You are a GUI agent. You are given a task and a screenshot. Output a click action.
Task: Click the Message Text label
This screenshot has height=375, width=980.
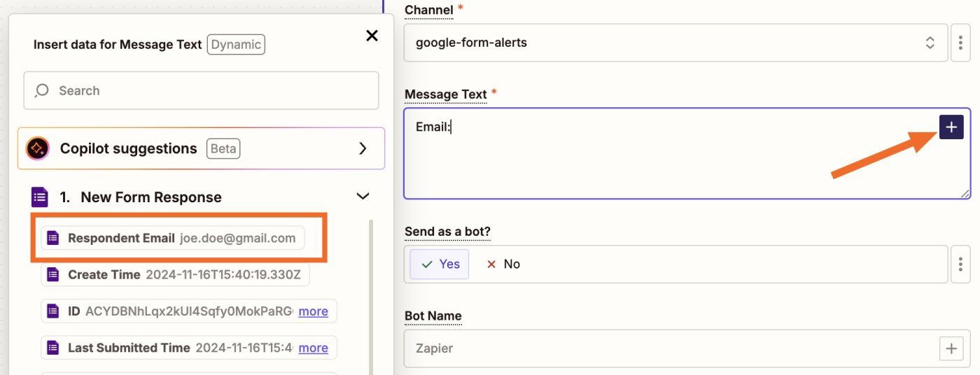(x=445, y=94)
